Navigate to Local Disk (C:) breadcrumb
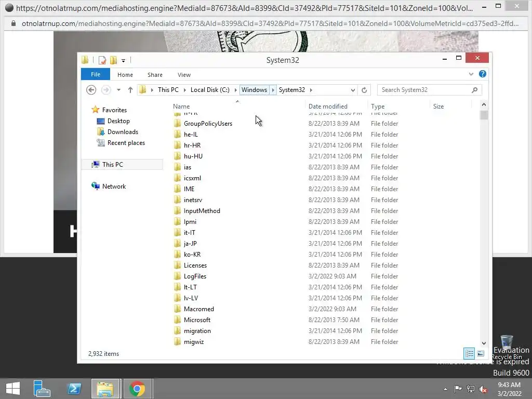This screenshot has width=532, height=399. [210, 90]
